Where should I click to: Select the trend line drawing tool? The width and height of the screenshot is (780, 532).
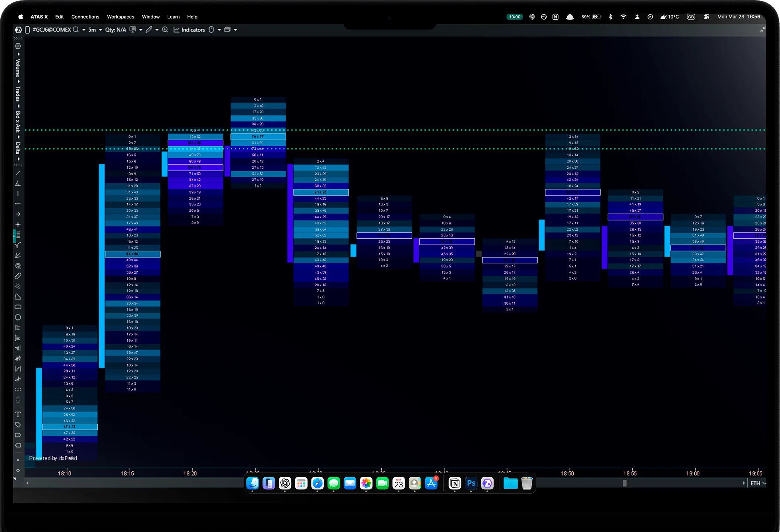pos(18,173)
